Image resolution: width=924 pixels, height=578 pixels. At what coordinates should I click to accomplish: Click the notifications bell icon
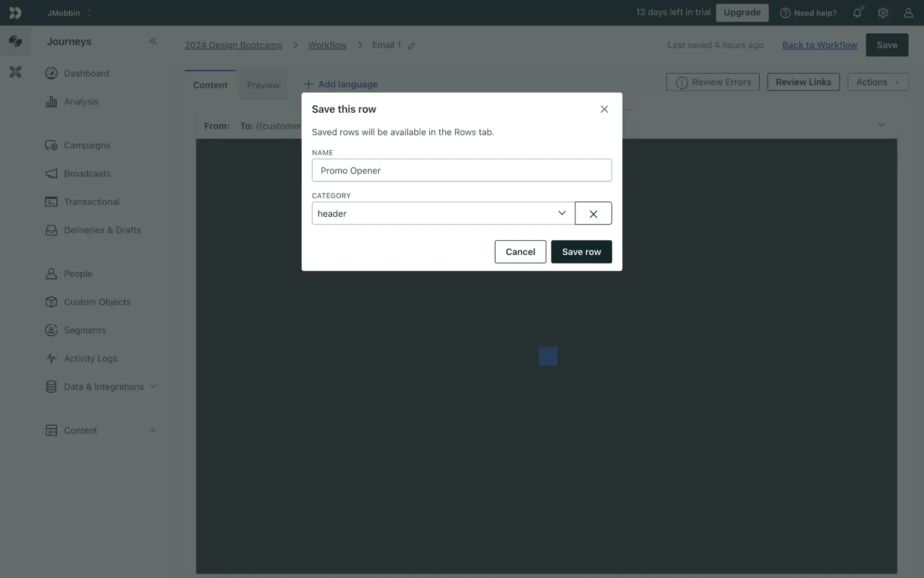click(x=857, y=13)
